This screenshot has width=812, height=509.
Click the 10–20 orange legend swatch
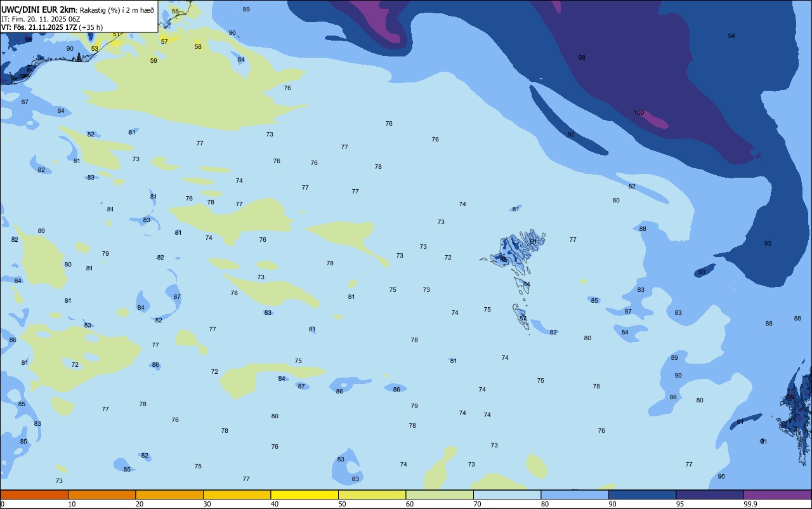(101, 494)
